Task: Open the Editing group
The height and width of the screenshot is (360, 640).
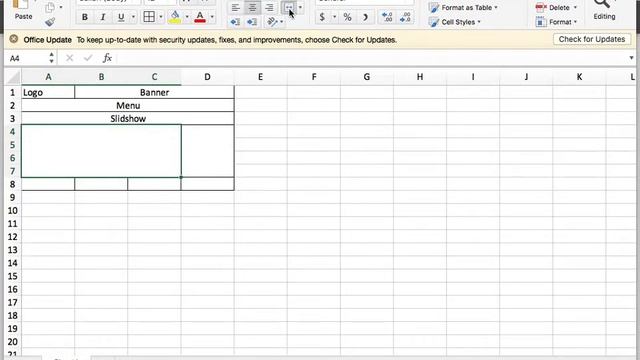Action: tap(604, 10)
